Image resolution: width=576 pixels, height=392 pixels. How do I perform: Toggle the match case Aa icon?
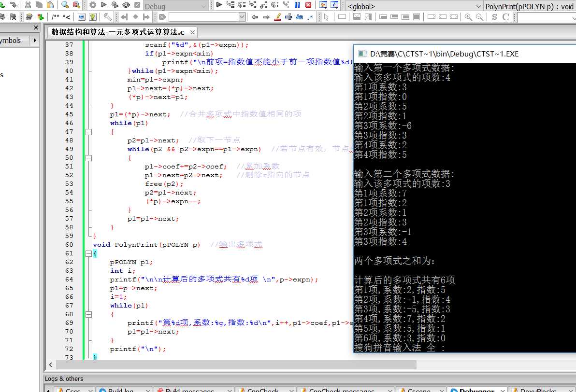(x=300, y=16)
